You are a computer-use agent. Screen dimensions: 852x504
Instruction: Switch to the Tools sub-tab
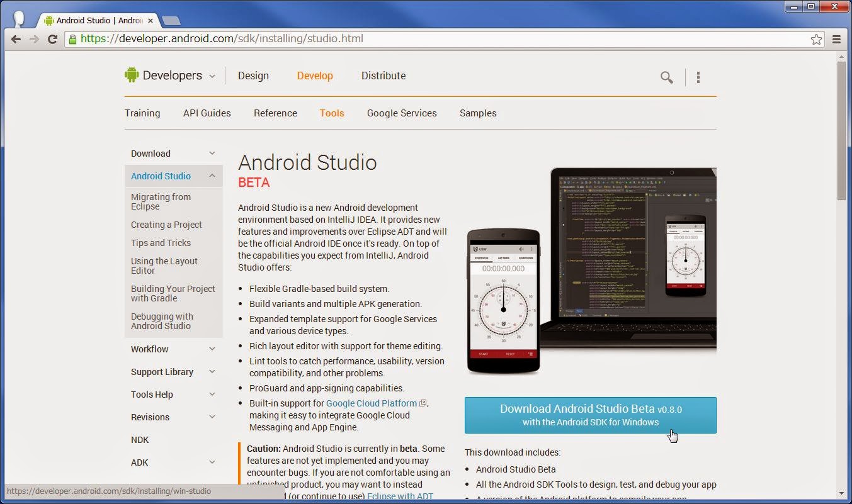pyautogui.click(x=332, y=113)
